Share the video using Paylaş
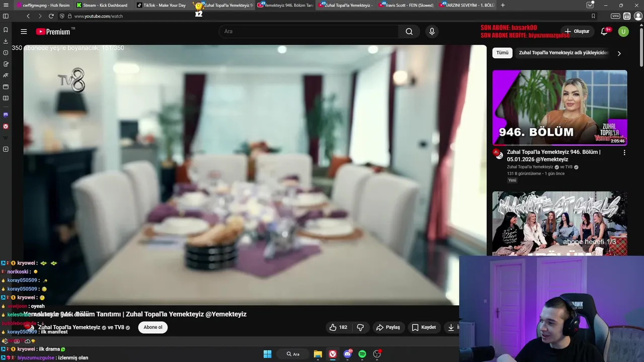The image size is (644, 362). point(388,327)
